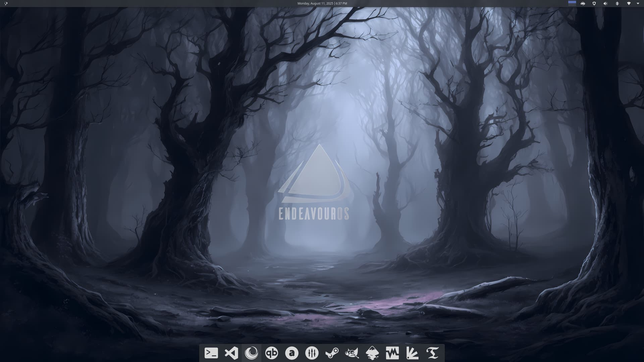
Task: Open the Wi-Fi network tray menu
Action: coord(629,3)
